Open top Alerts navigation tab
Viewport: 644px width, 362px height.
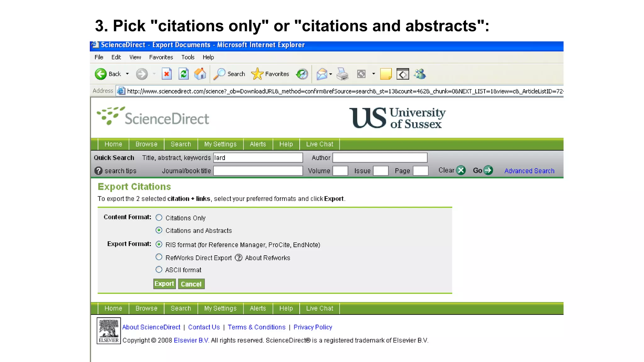[258, 144]
